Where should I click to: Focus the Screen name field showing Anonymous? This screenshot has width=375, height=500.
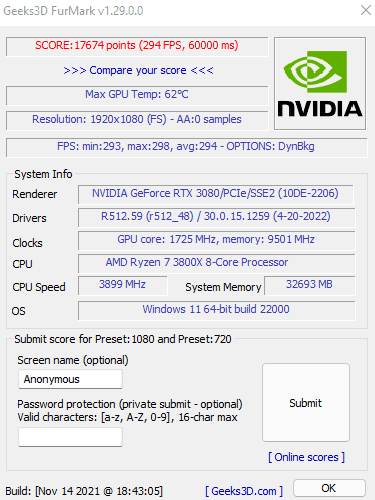[x=70, y=379]
